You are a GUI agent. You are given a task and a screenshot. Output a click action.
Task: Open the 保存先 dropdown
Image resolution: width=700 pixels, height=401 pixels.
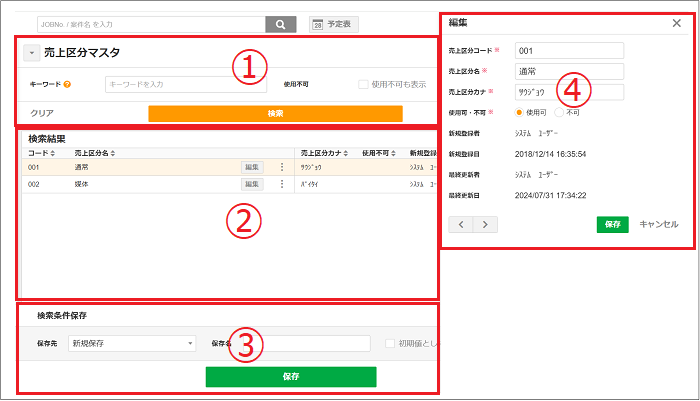[x=131, y=344]
